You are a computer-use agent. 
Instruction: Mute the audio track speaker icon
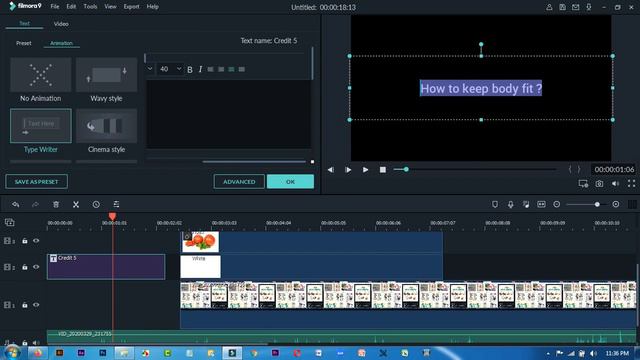(36, 343)
